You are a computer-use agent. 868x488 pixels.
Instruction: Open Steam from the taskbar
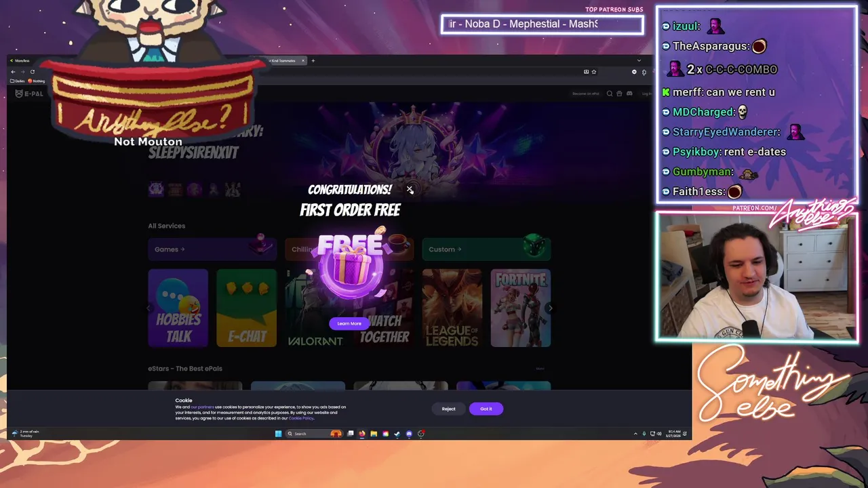click(x=397, y=434)
